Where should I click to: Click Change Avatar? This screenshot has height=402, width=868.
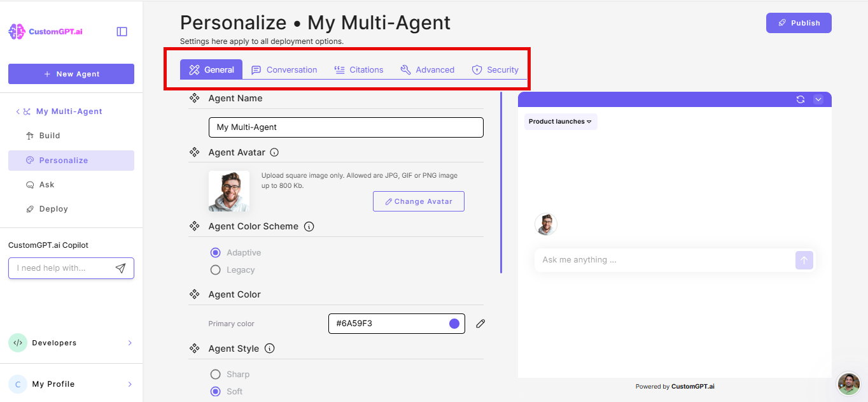click(x=418, y=201)
